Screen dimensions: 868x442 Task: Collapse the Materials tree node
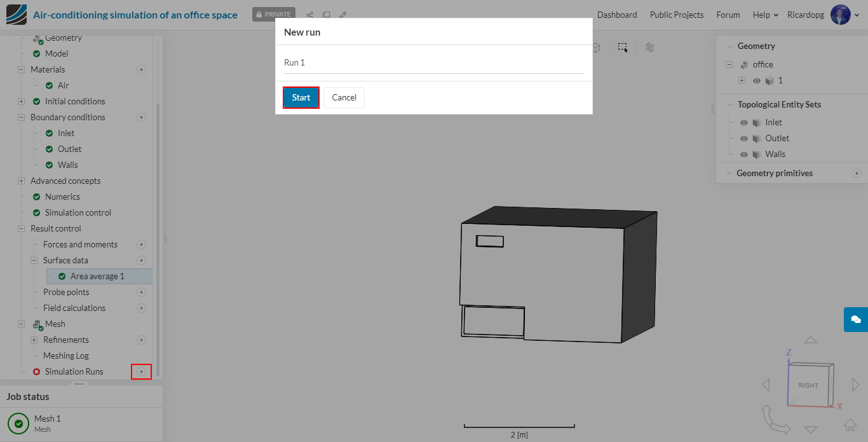21,69
